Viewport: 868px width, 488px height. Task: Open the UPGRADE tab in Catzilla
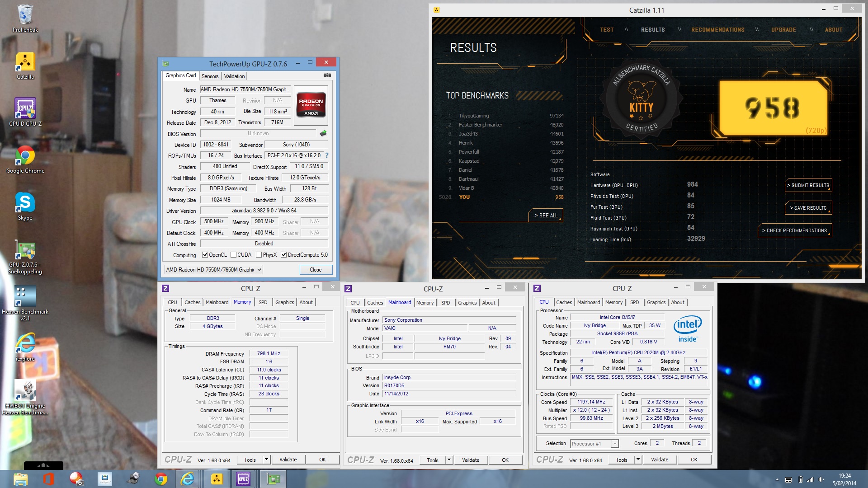pos(783,29)
